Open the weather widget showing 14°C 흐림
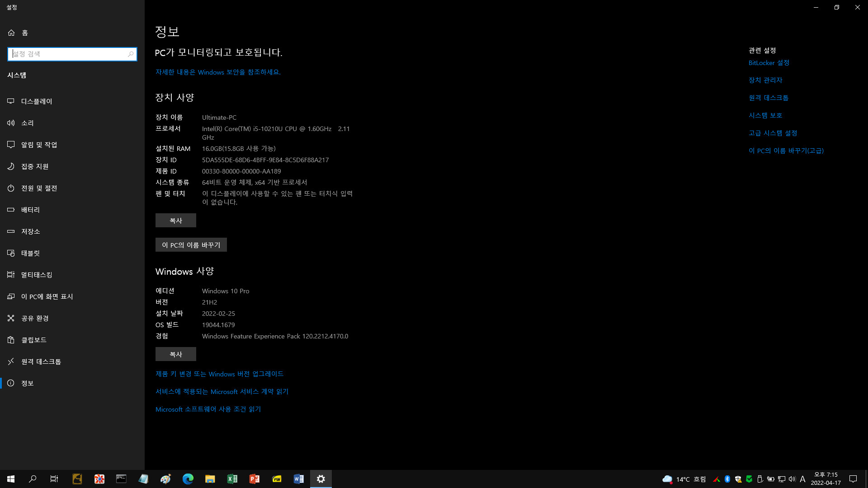 point(684,479)
